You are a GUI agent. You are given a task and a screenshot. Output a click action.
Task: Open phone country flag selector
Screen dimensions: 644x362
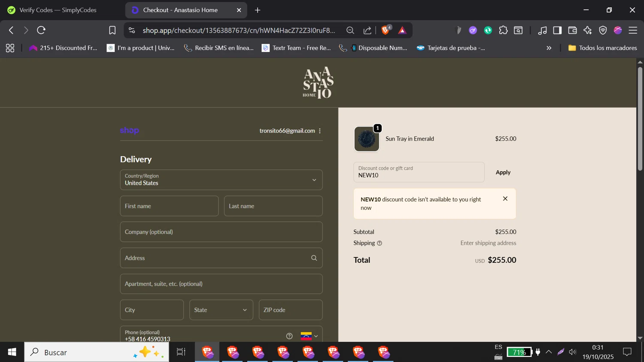[310, 336]
